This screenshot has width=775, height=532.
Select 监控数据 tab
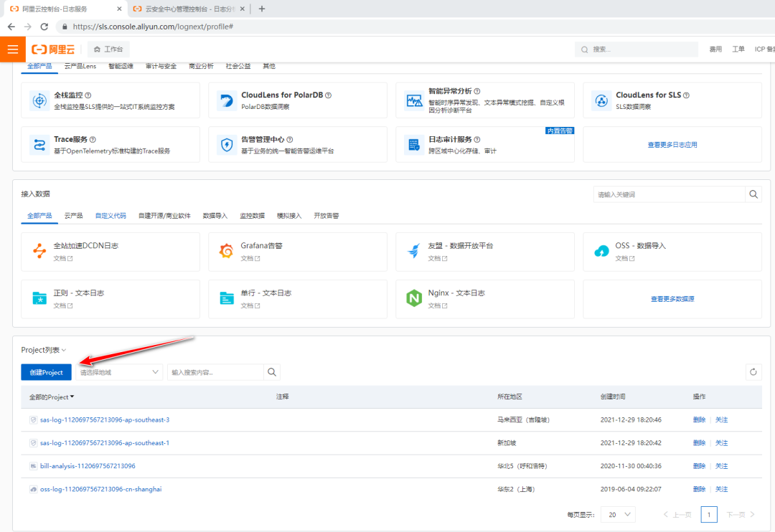pyautogui.click(x=252, y=215)
